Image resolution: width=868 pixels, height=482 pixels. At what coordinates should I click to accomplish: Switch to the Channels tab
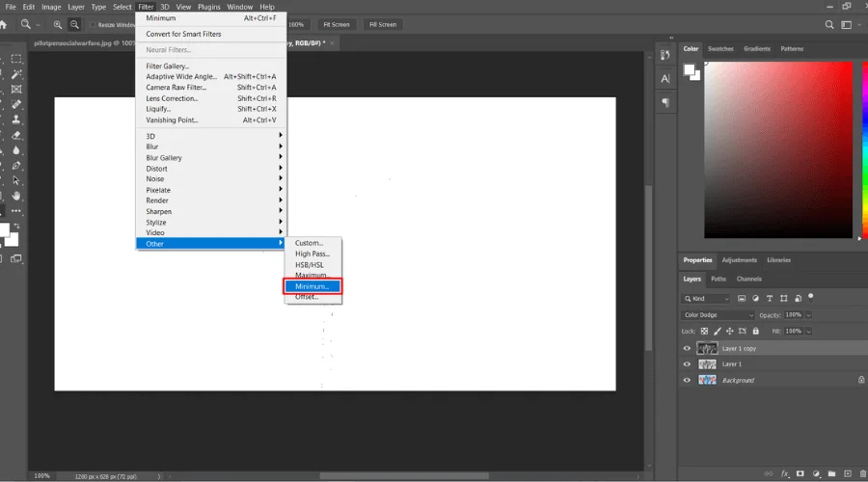[x=749, y=279]
